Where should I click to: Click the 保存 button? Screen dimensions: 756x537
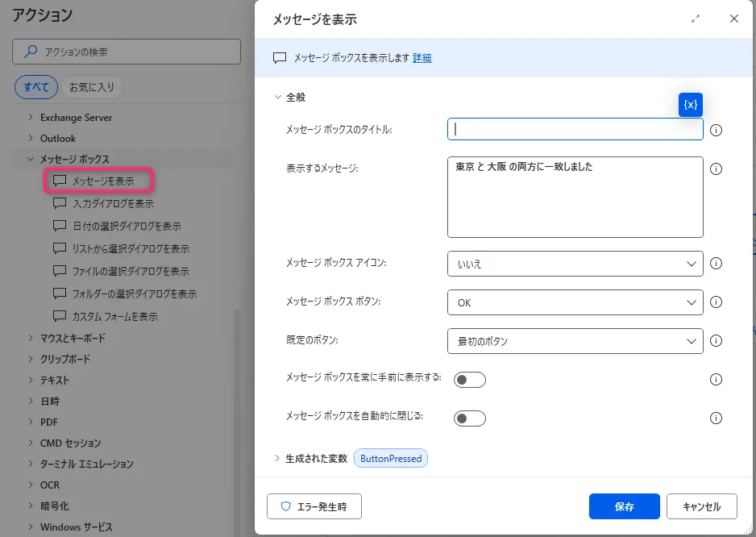[x=624, y=506]
